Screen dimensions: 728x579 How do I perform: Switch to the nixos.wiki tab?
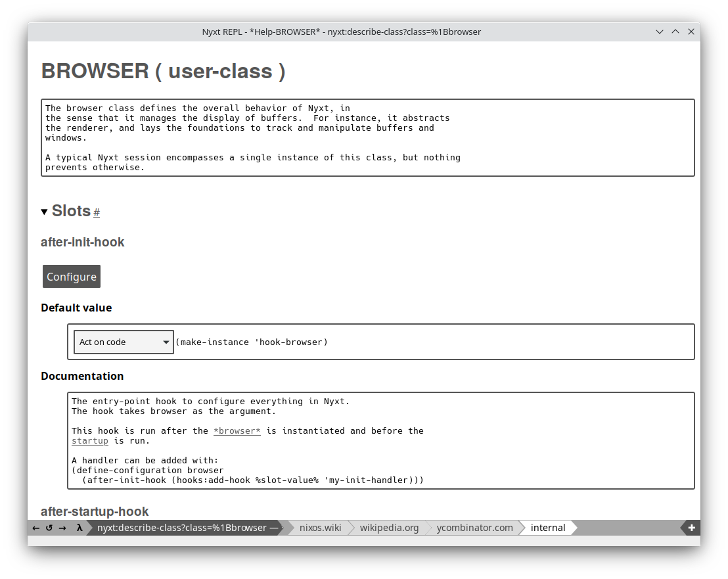pos(321,528)
